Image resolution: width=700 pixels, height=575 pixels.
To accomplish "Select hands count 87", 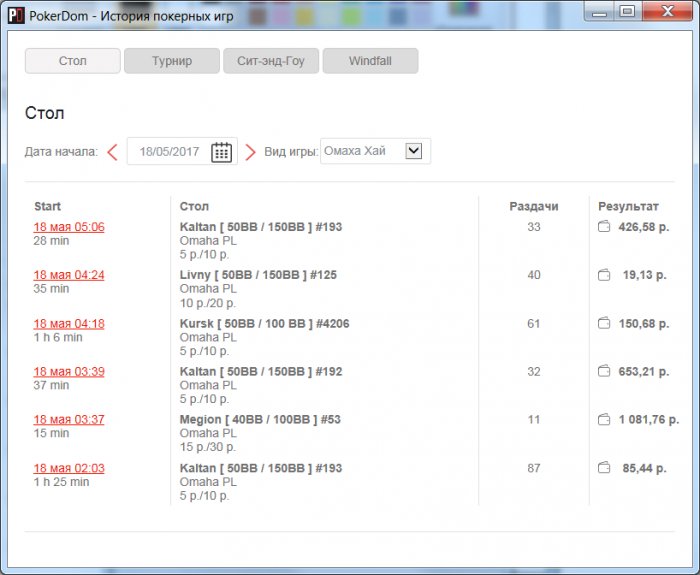I will (x=534, y=468).
